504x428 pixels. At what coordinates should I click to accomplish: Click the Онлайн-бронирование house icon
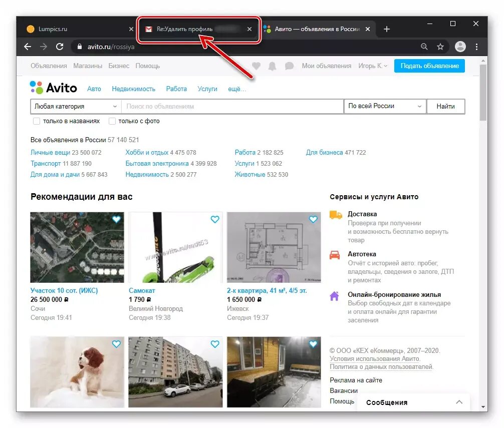334,296
